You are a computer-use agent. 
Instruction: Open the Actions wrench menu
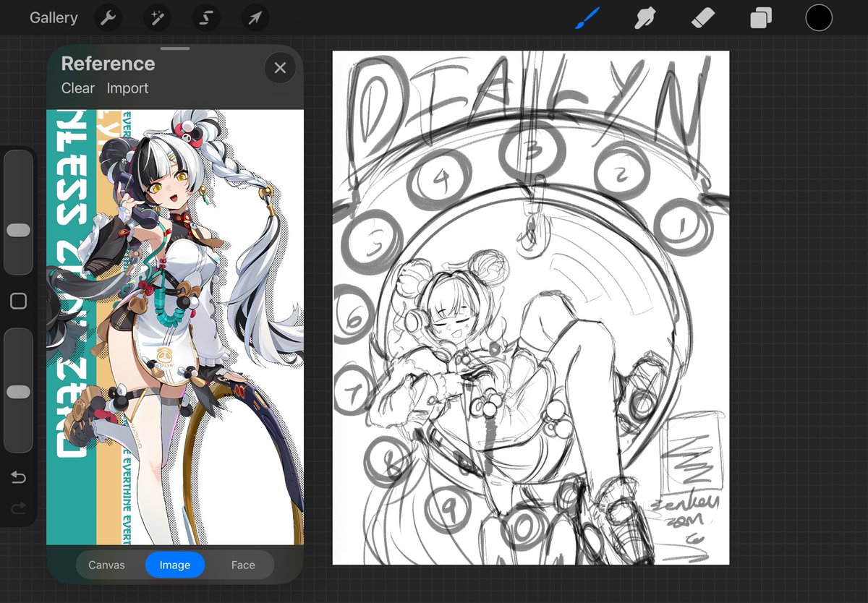(x=109, y=18)
